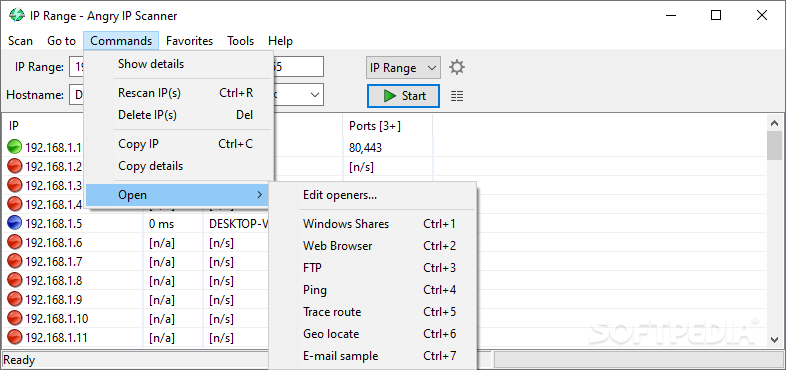786x370 pixels.
Task: Click the Start scan button
Action: tap(404, 96)
